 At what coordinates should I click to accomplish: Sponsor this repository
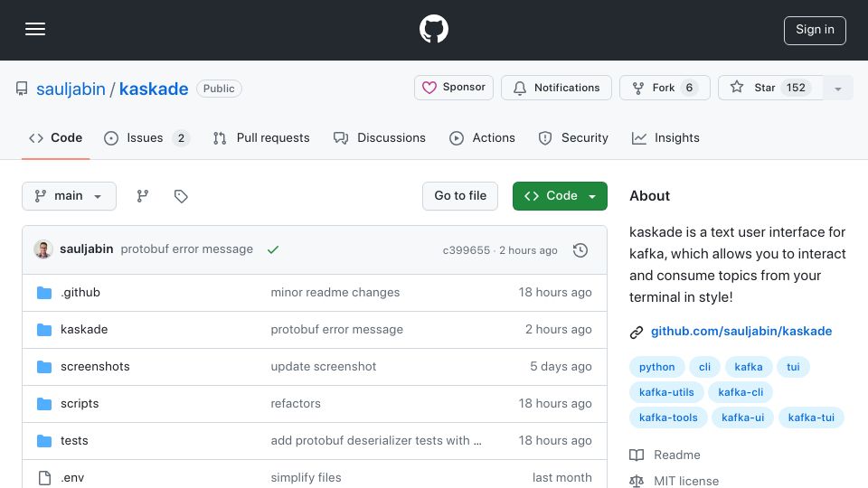[453, 88]
